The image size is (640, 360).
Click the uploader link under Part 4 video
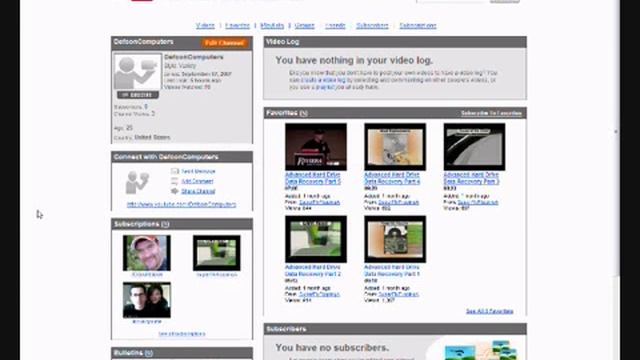[x=398, y=202]
